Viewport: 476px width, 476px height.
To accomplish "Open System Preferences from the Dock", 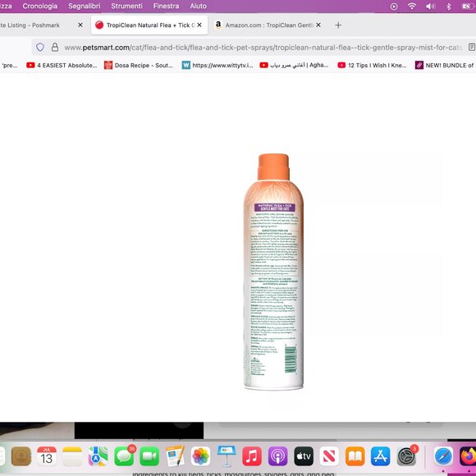I will 407,456.
